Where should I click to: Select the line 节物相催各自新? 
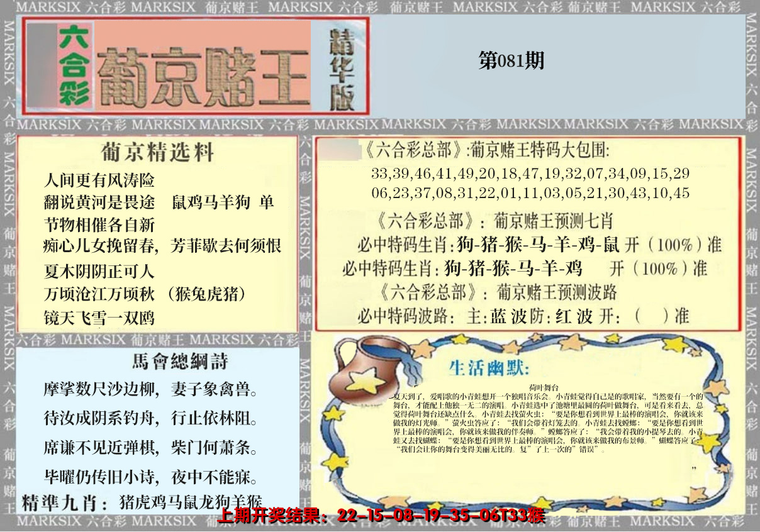(99, 224)
